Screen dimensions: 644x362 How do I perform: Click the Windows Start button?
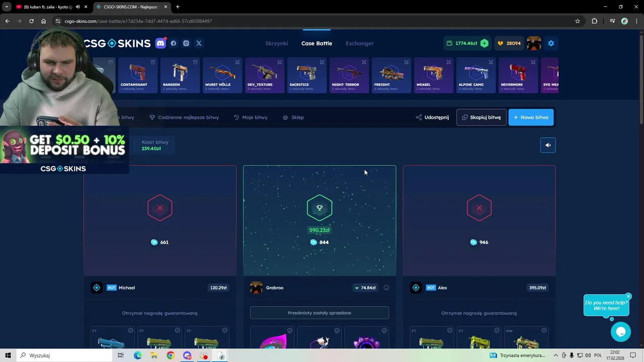tap(8, 355)
